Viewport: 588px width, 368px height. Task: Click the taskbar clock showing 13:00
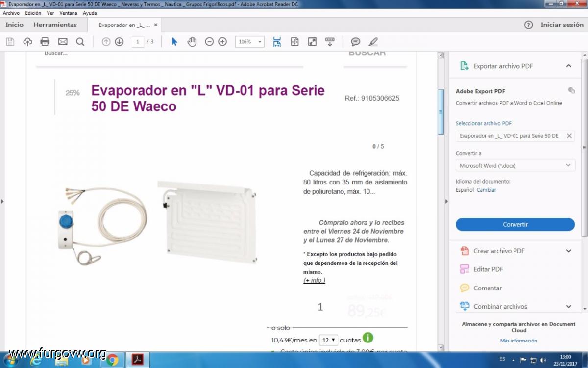click(565, 360)
